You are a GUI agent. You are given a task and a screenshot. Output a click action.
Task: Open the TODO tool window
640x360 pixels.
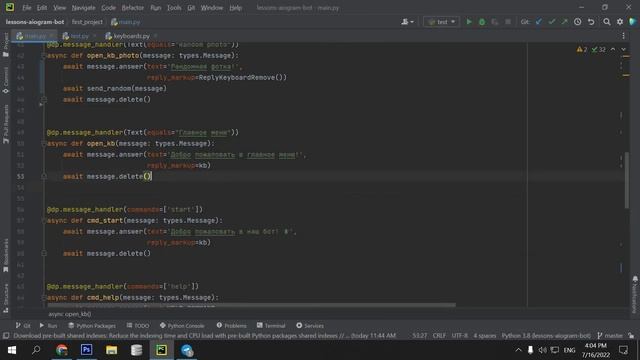tap(138, 325)
